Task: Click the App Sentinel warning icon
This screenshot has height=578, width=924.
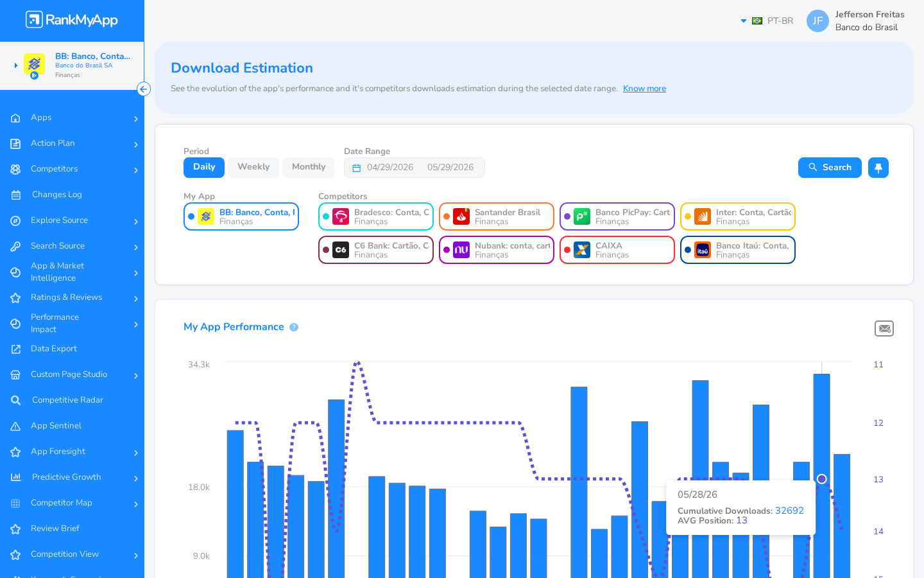Action: 15,426
